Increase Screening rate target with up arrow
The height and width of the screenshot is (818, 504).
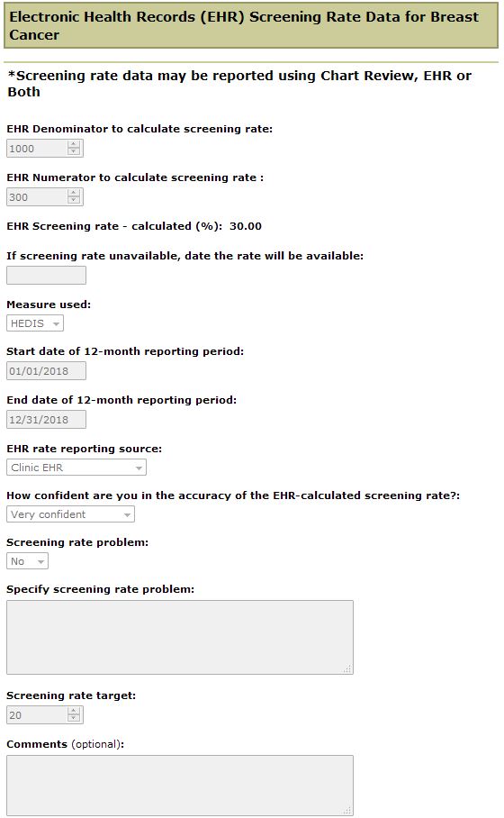74,711
